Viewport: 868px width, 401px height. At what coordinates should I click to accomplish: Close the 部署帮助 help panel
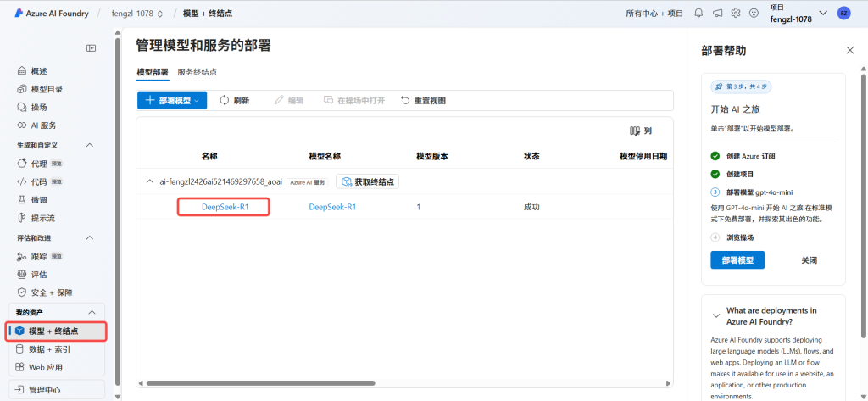[x=850, y=50]
